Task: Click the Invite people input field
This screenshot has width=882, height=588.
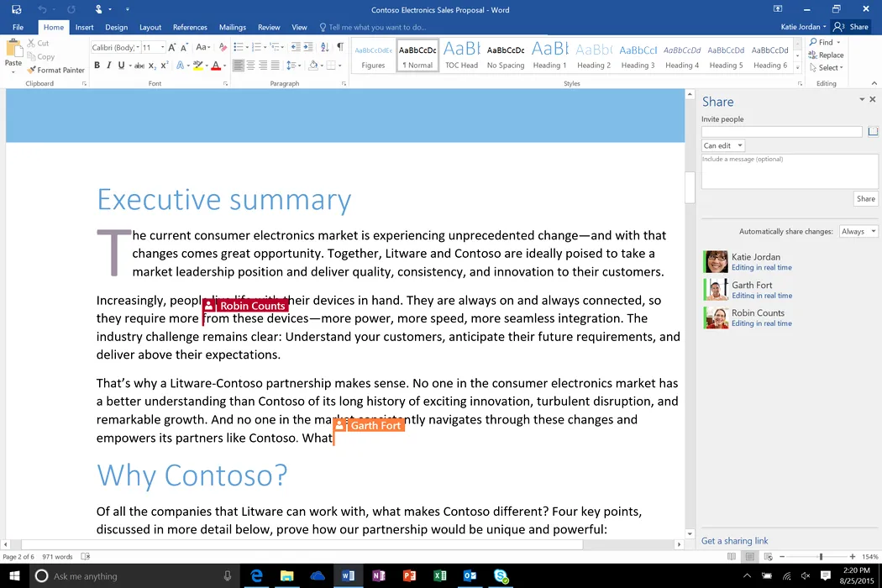Action: click(x=781, y=132)
